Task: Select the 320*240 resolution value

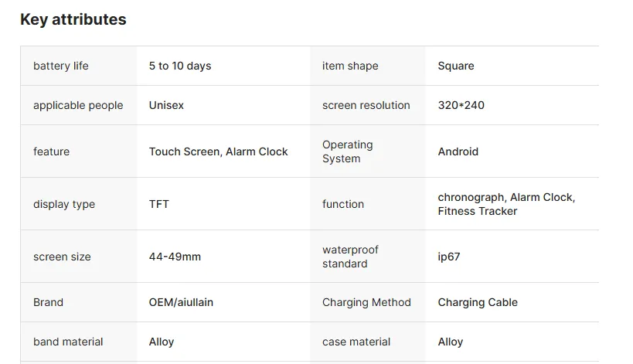Action: (461, 105)
